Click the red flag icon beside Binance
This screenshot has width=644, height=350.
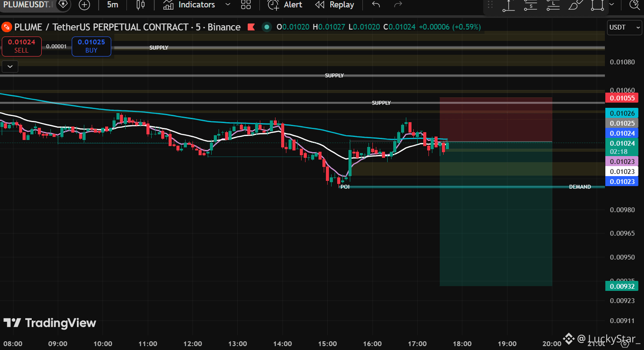251,27
